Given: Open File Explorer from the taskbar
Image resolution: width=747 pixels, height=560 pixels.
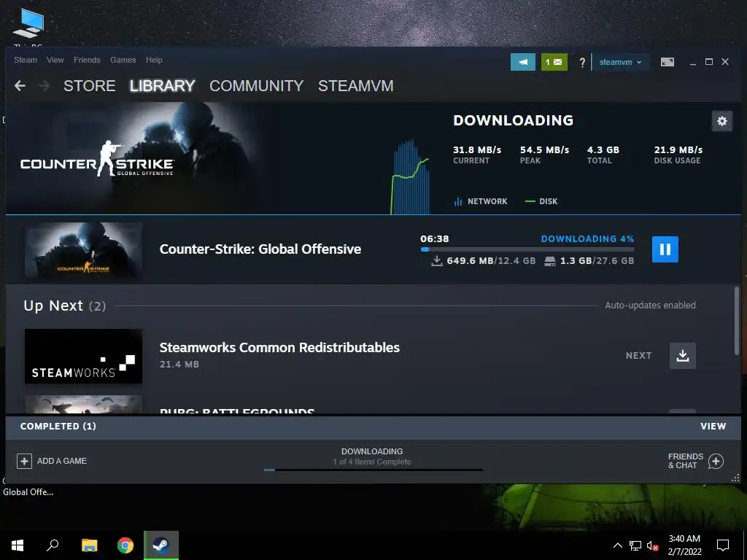Looking at the screenshot, I should (89, 545).
